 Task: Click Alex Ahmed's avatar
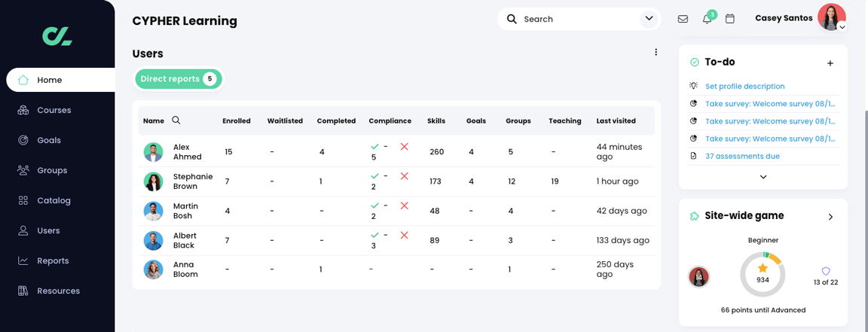pyautogui.click(x=154, y=152)
